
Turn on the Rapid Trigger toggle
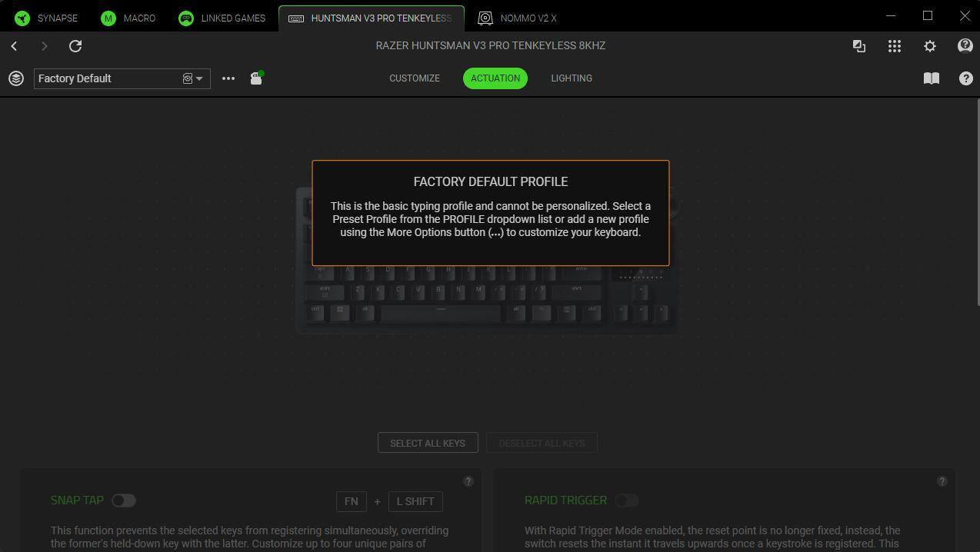pyautogui.click(x=626, y=500)
